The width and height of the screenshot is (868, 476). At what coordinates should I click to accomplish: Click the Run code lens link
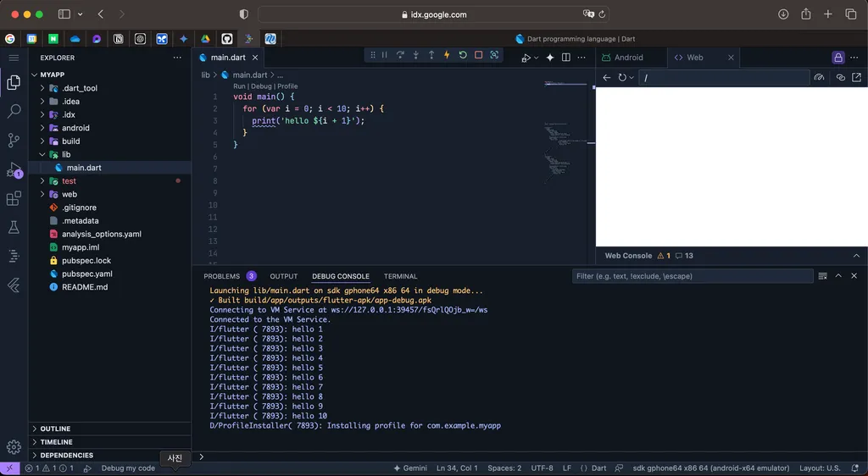point(239,86)
